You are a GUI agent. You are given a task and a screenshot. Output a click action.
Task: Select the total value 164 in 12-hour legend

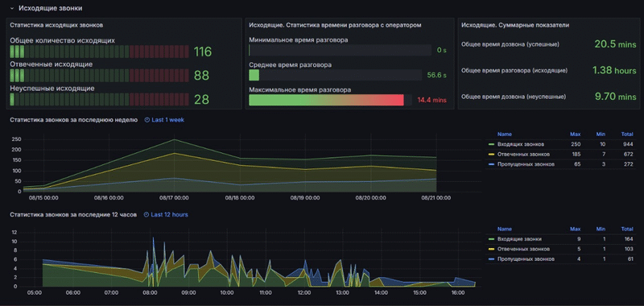629,239
